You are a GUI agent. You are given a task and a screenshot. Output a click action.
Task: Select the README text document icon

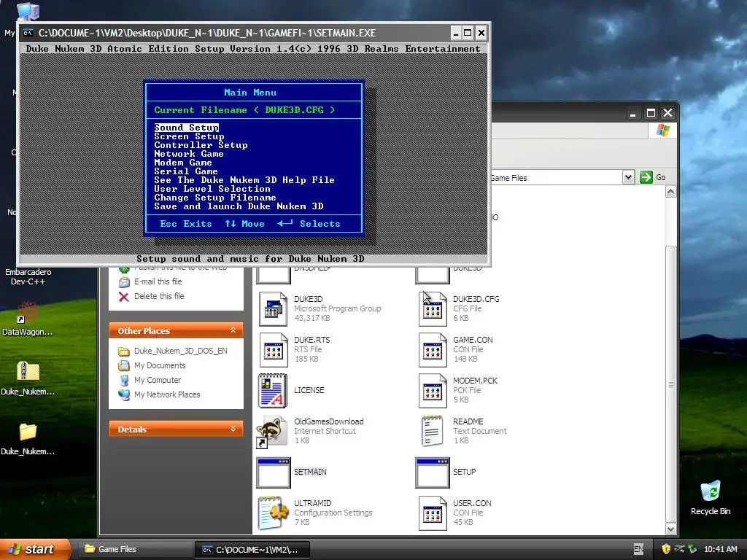tap(432, 431)
